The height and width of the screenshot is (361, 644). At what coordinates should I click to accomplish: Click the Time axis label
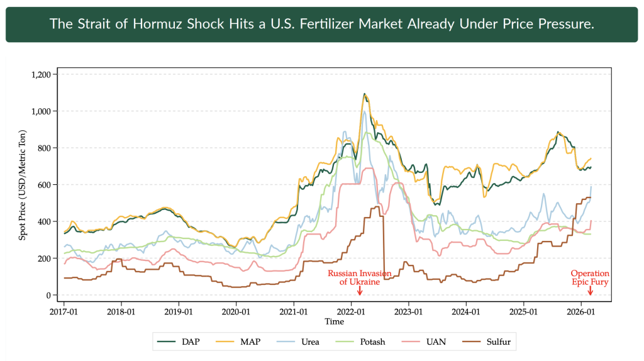coord(334,321)
